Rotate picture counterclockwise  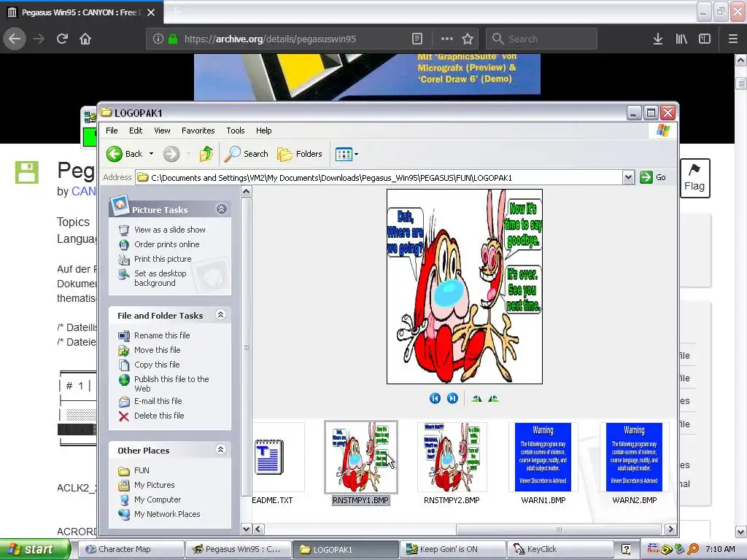493,399
